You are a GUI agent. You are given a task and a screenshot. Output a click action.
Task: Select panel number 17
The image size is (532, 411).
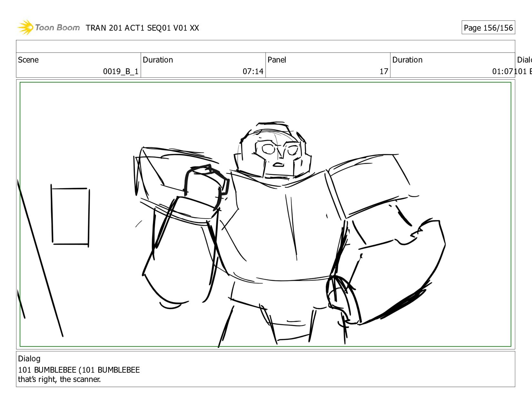coord(384,72)
